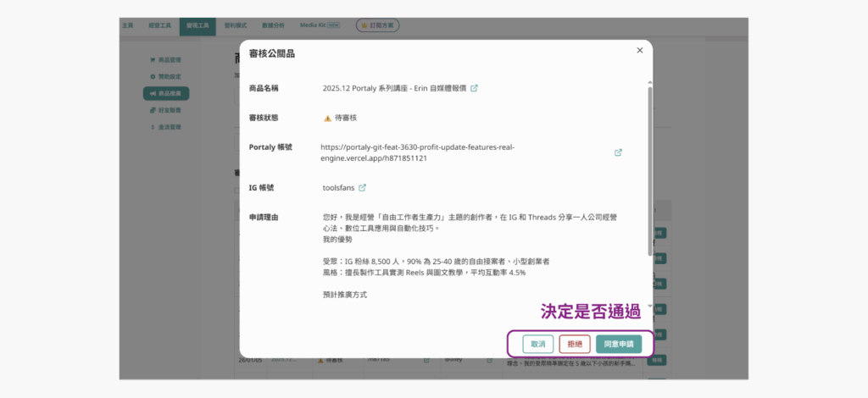Click the dialog's vertical scrollbar thumb
Image resolution: width=868 pixels, height=398 pixels.
click(x=650, y=169)
